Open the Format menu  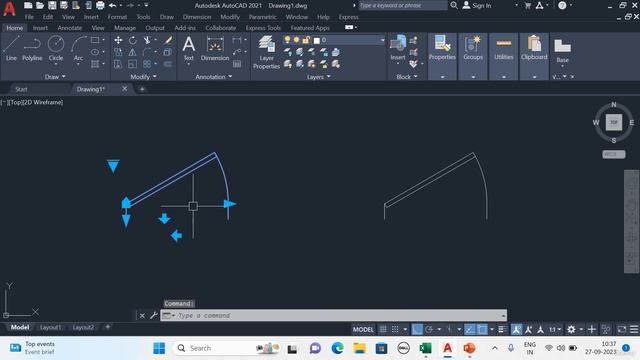117,17
